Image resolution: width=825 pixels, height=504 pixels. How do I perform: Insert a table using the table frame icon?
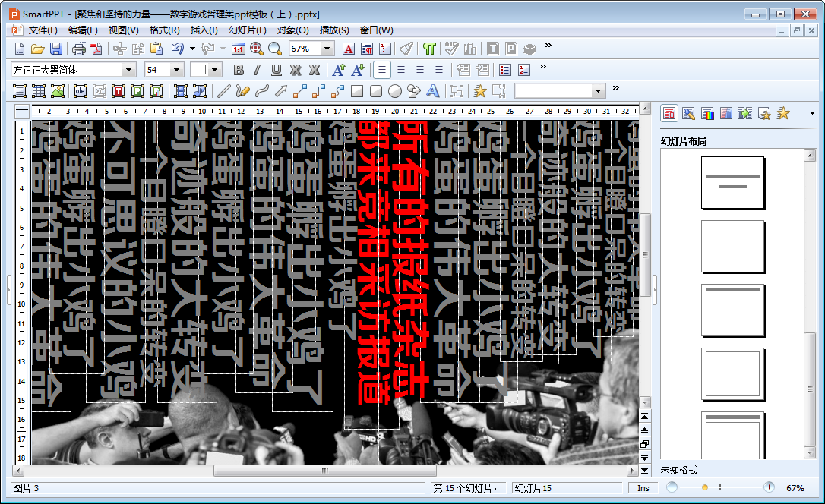click(x=39, y=91)
